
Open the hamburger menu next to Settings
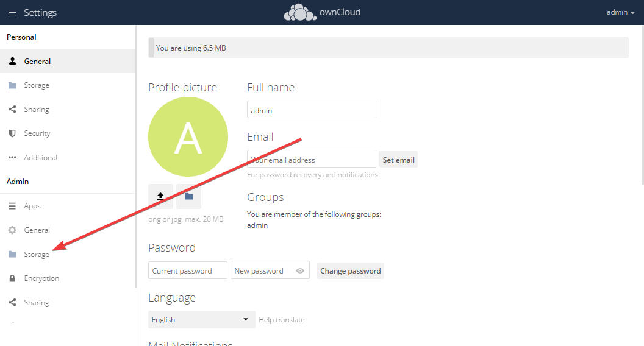coord(12,13)
